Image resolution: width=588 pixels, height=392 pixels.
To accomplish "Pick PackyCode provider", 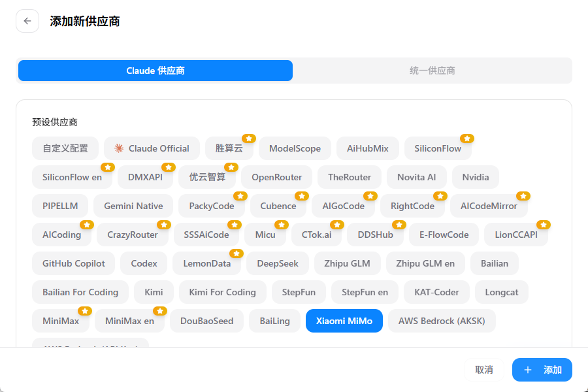I will tap(212, 206).
